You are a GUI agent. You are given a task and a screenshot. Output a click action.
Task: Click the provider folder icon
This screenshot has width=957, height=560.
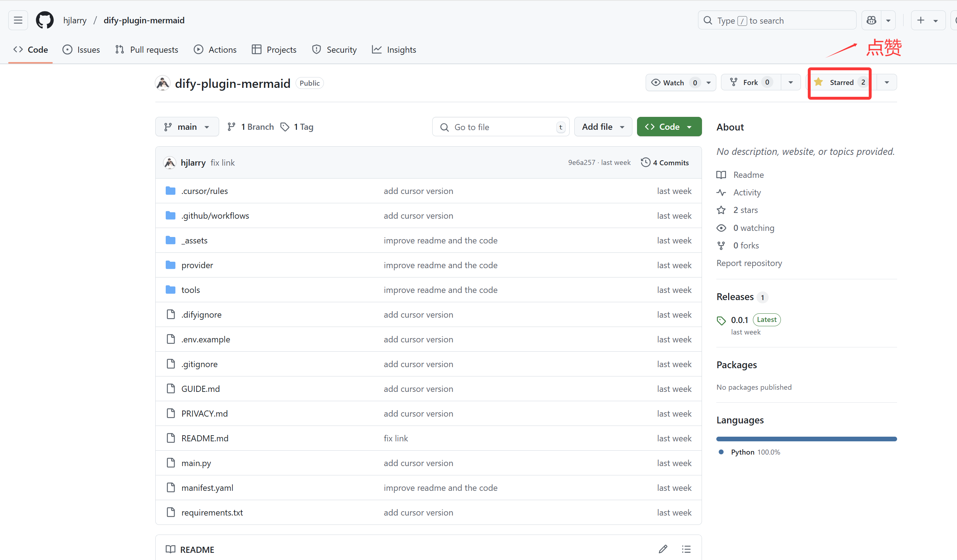[x=170, y=265]
